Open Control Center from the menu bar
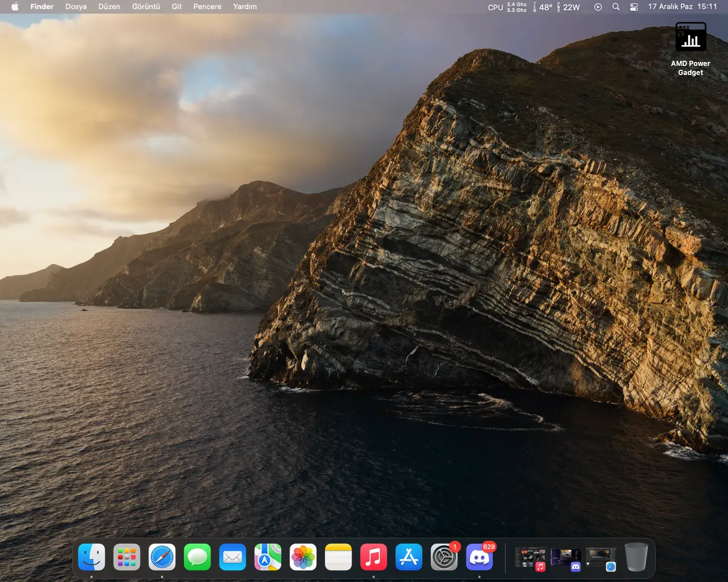Screen dimensions: 728x582 pos(634,7)
